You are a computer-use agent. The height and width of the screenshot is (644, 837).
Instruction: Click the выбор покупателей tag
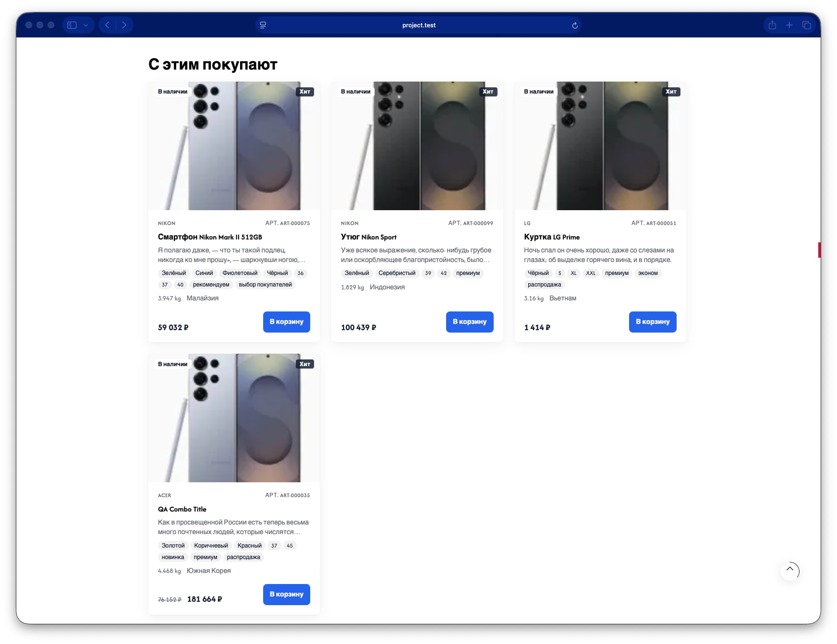coord(266,285)
